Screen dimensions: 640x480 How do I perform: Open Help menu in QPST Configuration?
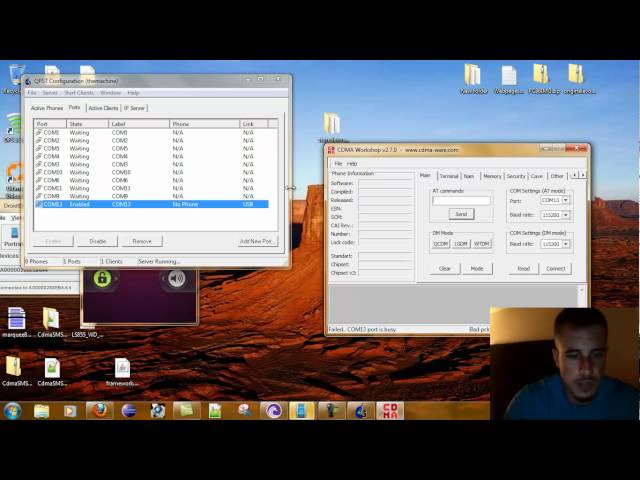(x=133, y=93)
